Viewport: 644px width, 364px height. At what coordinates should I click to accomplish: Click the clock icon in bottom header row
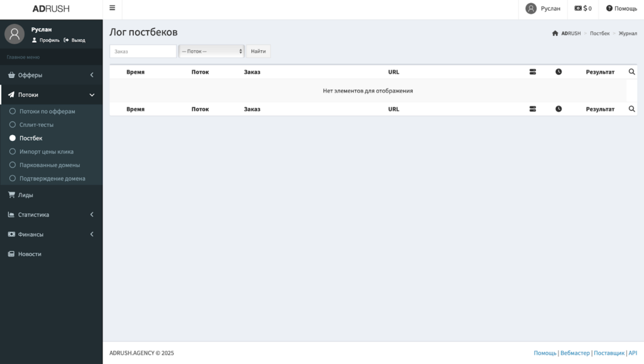pos(558,109)
